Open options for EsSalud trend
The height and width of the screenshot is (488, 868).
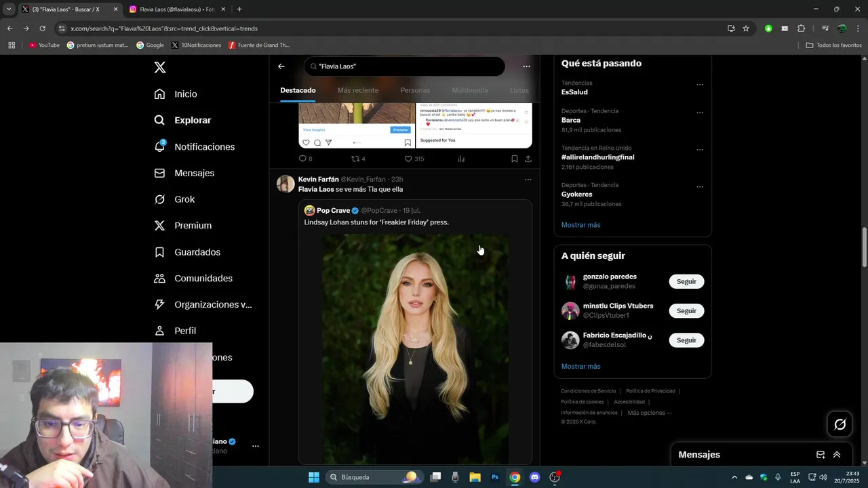700,85
